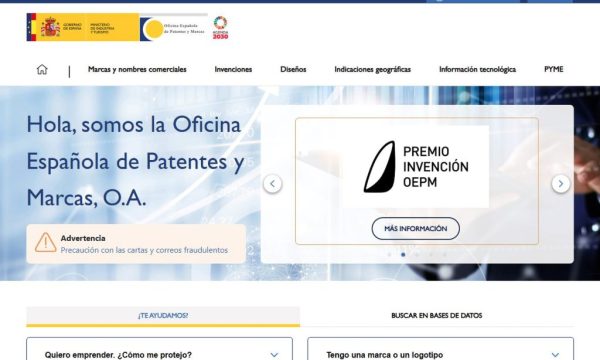600x360 pixels.
Task: Open the fraudulent letters warning link
Action: coord(144,250)
